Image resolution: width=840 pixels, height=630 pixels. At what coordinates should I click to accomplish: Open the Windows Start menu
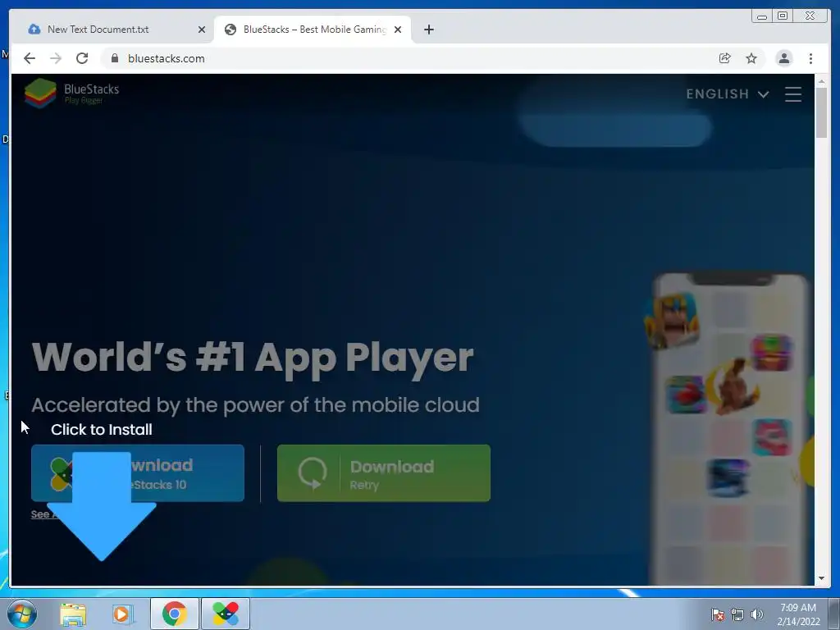[x=22, y=614]
